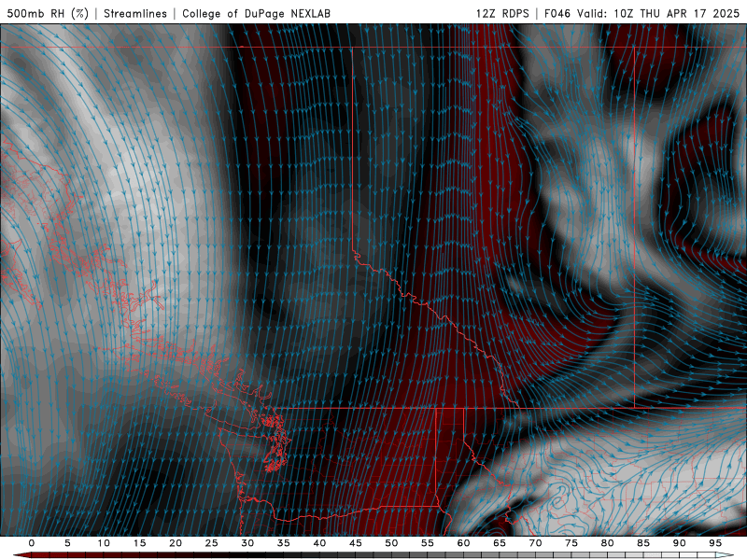This screenshot has width=747, height=560.
Task: Click the colorbar label '65'
Action: [500, 543]
